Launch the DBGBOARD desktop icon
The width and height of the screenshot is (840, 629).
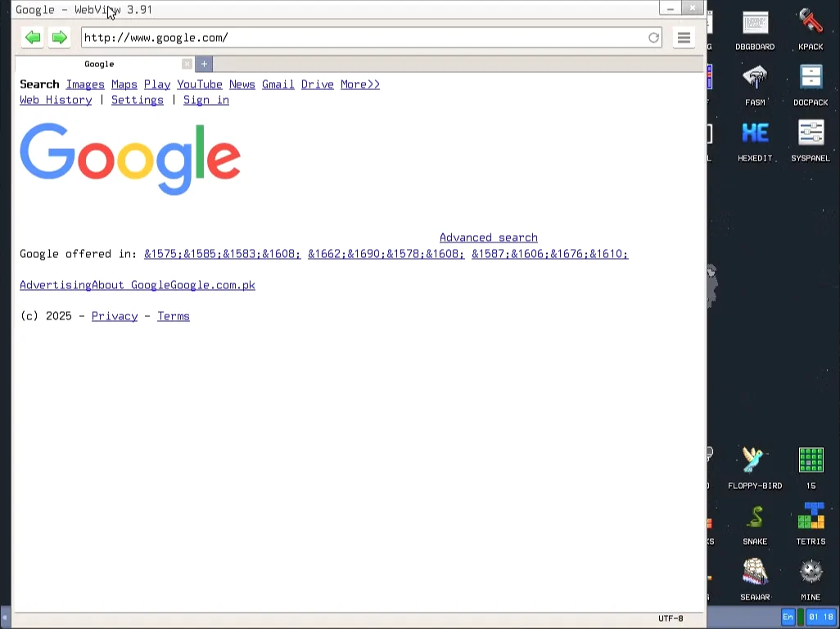coord(755,30)
